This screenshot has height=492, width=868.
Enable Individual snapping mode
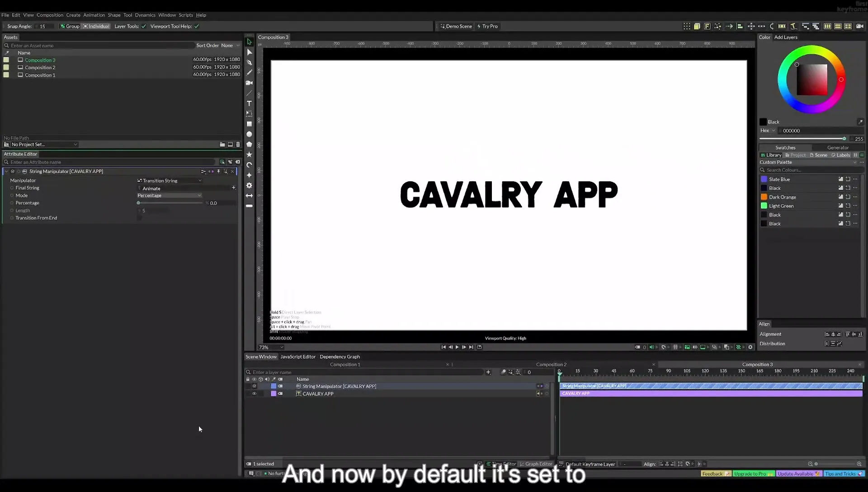(x=96, y=26)
